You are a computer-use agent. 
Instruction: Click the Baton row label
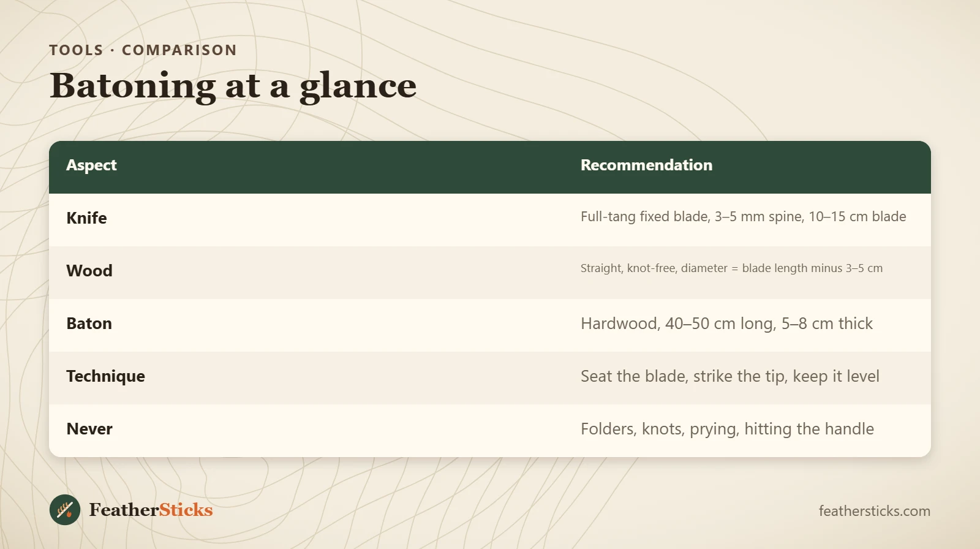pyautogui.click(x=89, y=324)
